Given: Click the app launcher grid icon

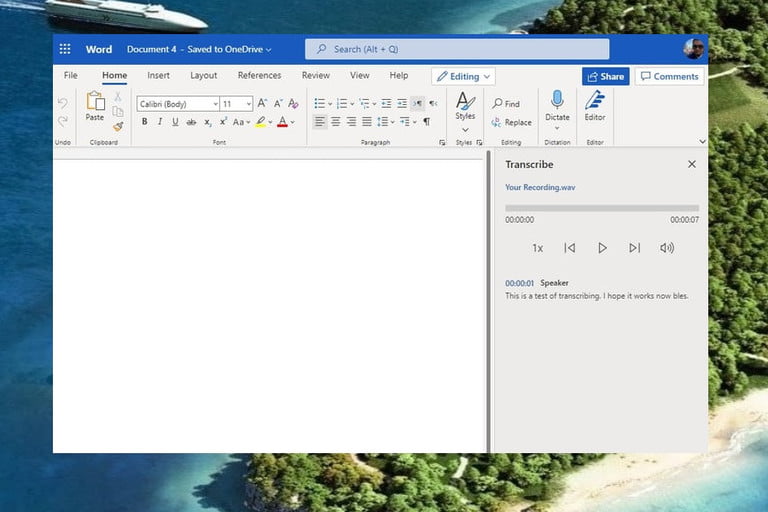Looking at the screenshot, I should click(x=65, y=49).
